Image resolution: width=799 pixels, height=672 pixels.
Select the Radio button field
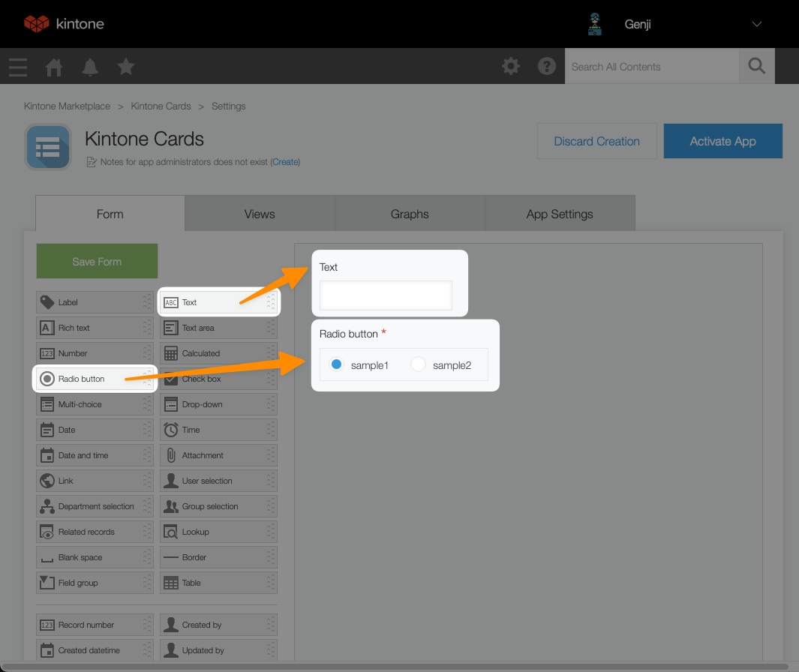click(95, 379)
